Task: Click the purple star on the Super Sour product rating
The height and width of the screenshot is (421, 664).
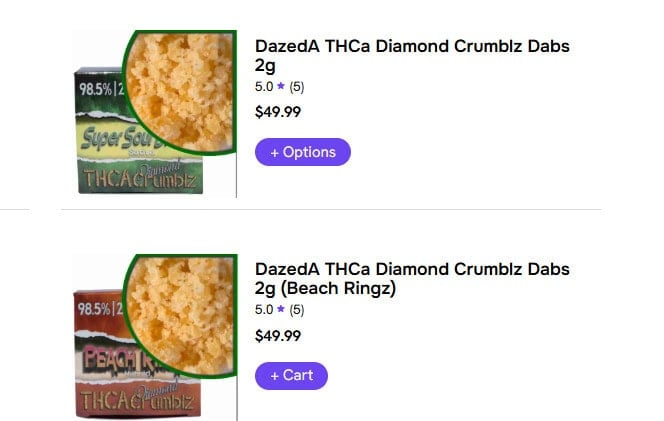Action: pyautogui.click(x=281, y=86)
